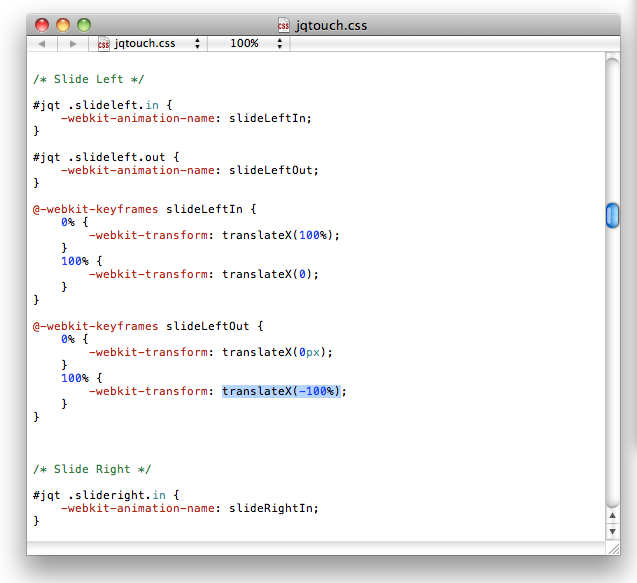Click the jqtouch.css window title text
Viewport: 637px width, 583px height.
[x=331, y=26]
